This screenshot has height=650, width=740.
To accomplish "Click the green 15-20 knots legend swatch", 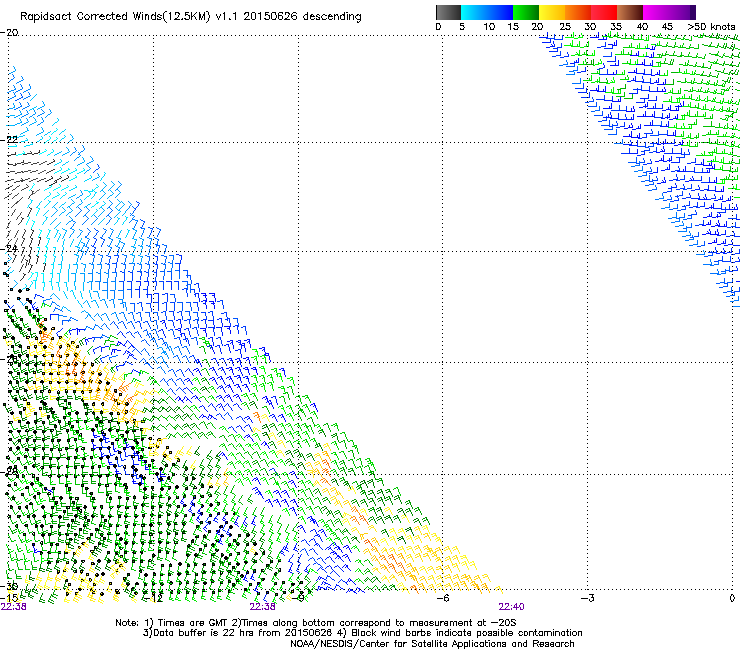I will (x=526, y=12).
